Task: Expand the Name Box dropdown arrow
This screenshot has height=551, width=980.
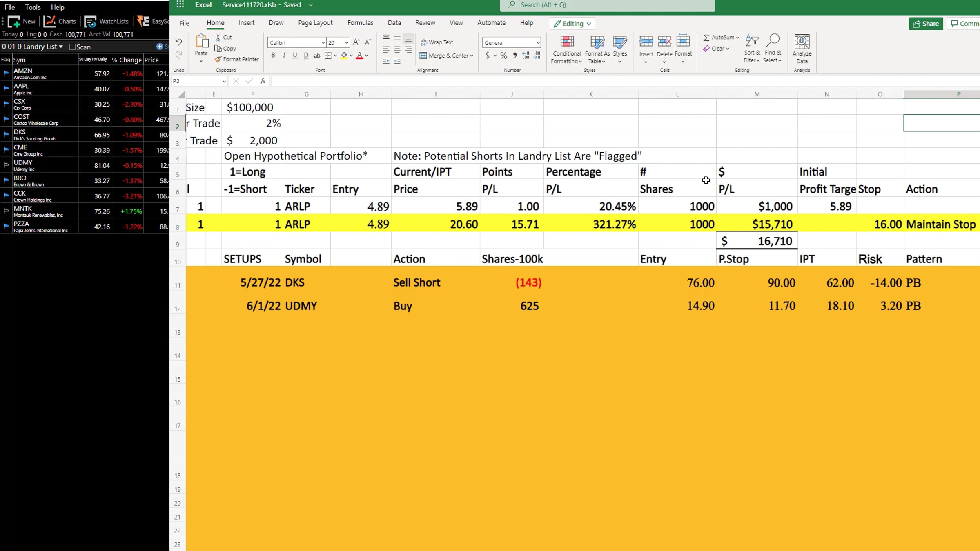Action: click(x=224, y=81)
